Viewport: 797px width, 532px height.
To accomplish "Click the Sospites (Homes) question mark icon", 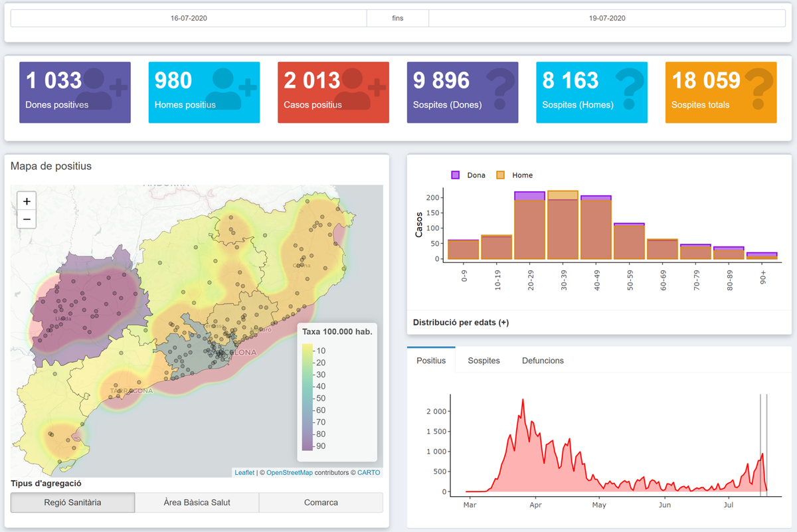I will 630,88.
